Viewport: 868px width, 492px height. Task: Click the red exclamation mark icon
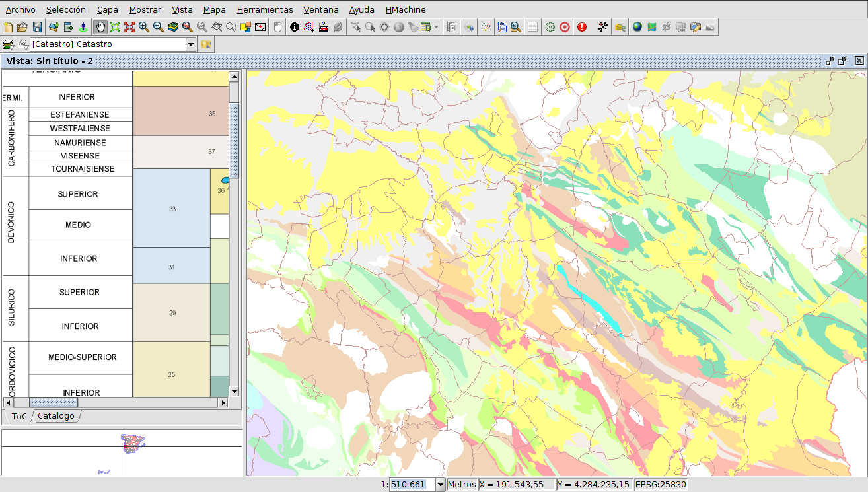[x=581, y=27]
